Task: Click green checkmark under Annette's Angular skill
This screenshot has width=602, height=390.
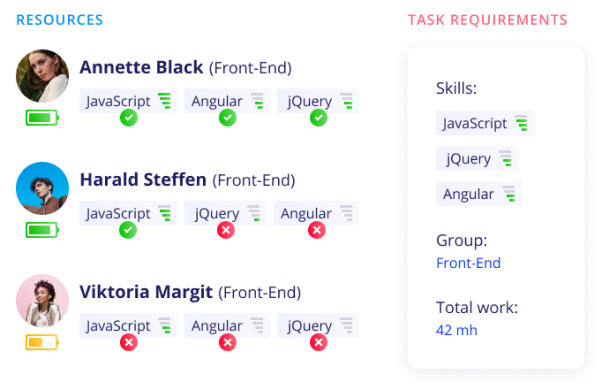Action: [228, 118]
